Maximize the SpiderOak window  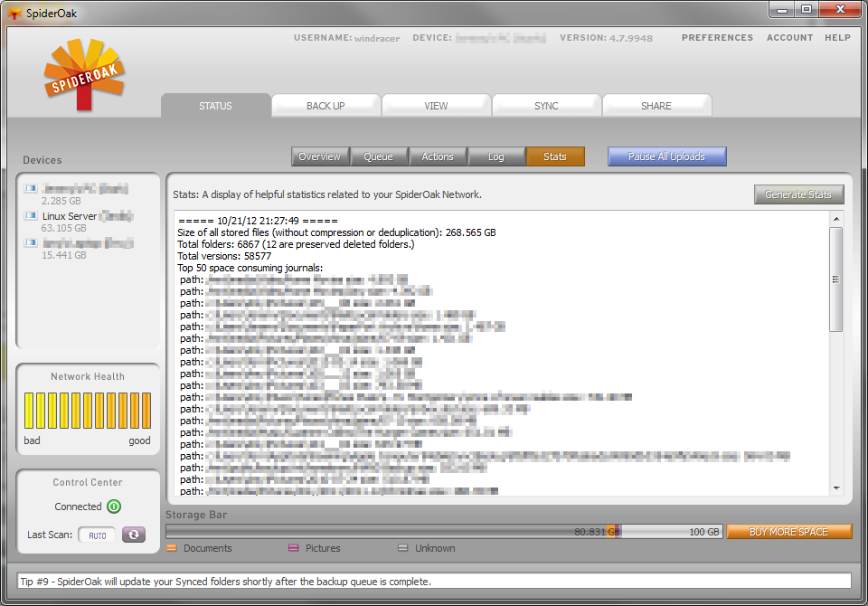807,9
